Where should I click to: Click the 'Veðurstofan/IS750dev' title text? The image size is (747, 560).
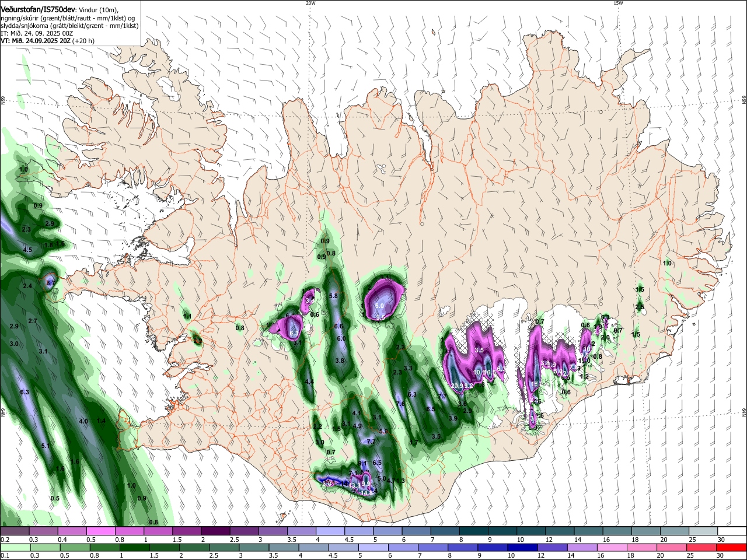pyautogui.click(x=37, y=9)
